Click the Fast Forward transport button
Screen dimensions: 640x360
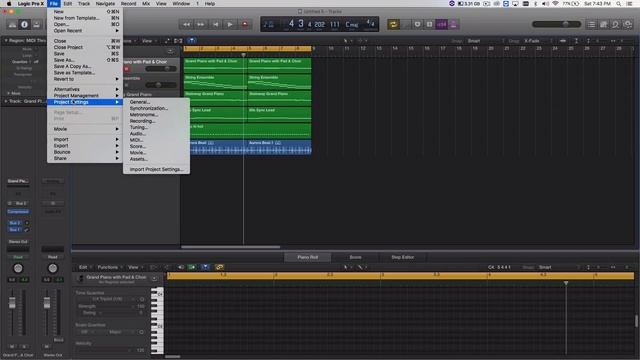pyautogui.click(x=200, y=24)
